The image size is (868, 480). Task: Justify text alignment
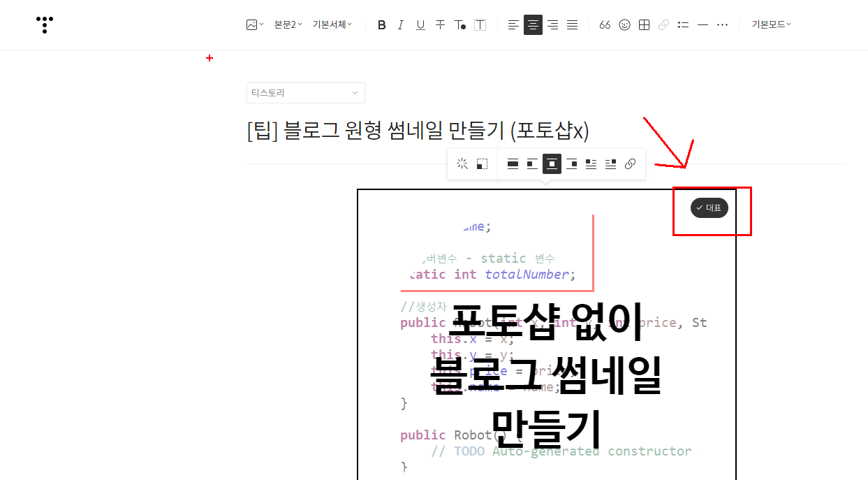click(x=572, y=25)
